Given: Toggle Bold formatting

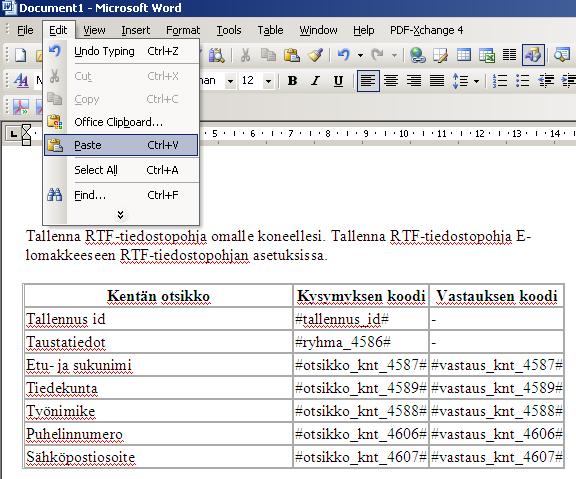Looking at the screenshot, I should pos(292,80).
